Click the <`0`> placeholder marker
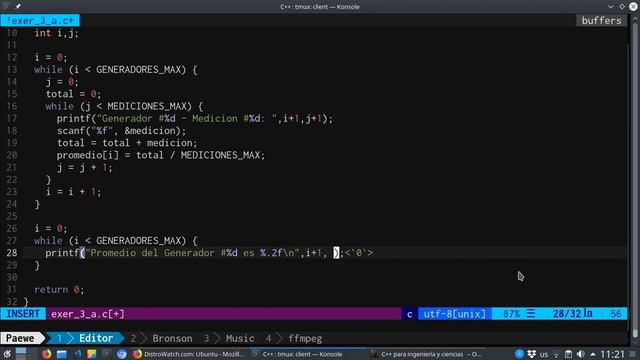Screen dimensions: 640x360 (359, 253)
